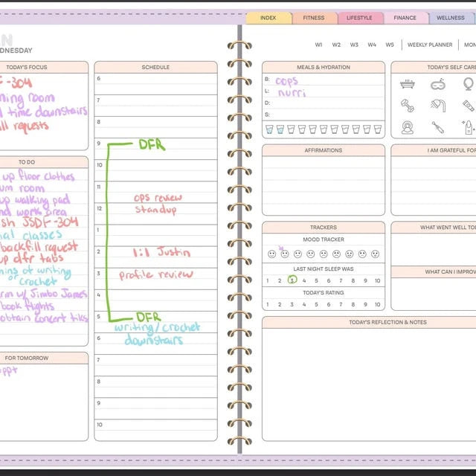Choose 1 in Today's Rating

click(x=268, y=304)
